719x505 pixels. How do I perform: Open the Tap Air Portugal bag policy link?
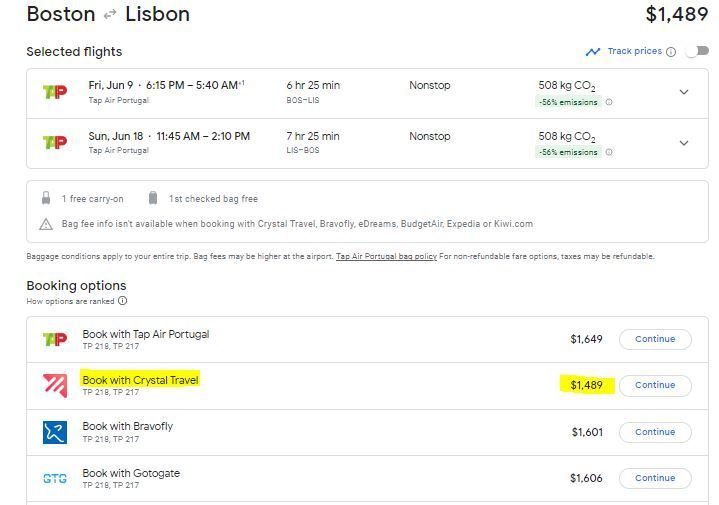coord(386,256)
